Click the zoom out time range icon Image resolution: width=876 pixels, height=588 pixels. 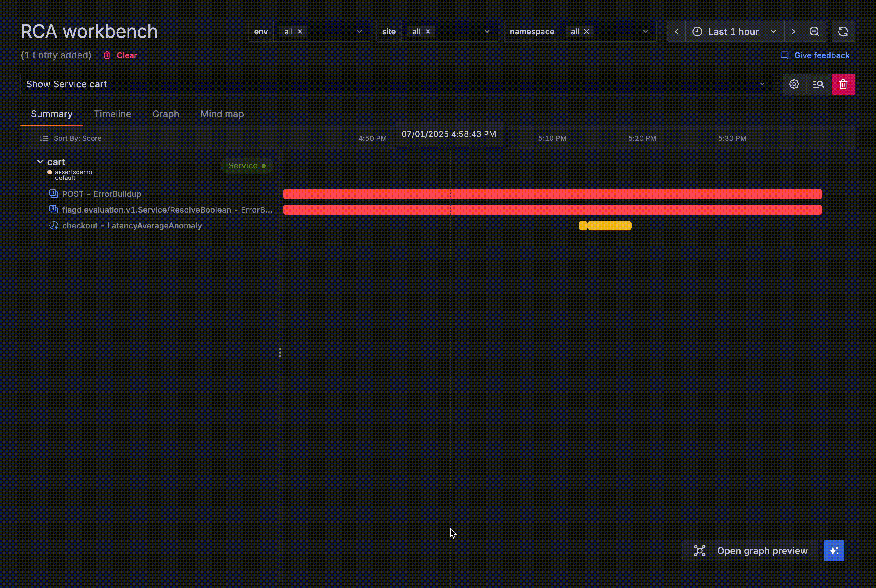pyautogui.click(x=814, y=32)
